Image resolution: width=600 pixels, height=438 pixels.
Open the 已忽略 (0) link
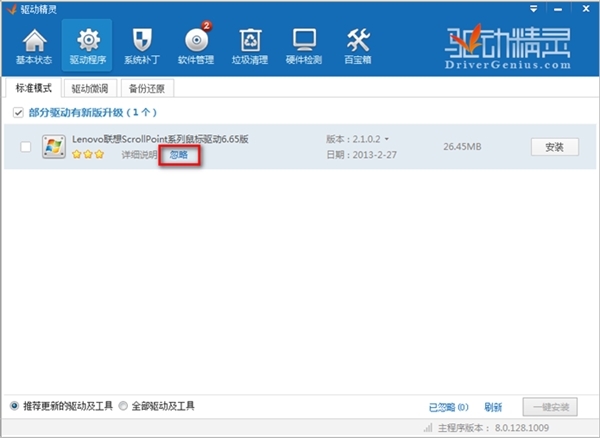tap(447, 407)
